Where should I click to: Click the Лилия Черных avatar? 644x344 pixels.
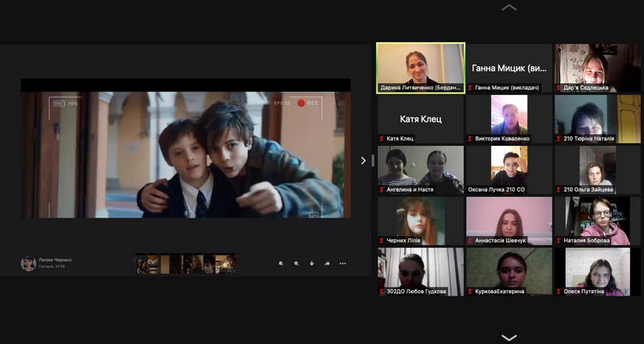(x=28, y=263)
